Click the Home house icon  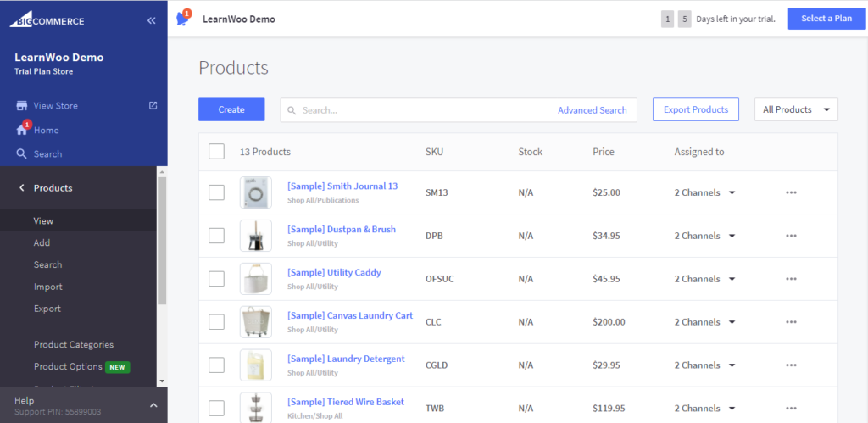(22, 130)
